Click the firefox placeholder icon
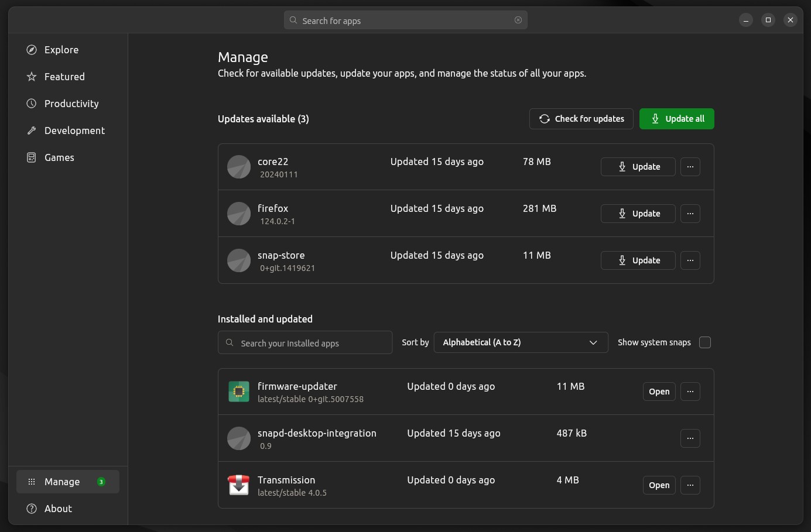The height and width of the screenshot is (532, 811). [x=239, y=214]
